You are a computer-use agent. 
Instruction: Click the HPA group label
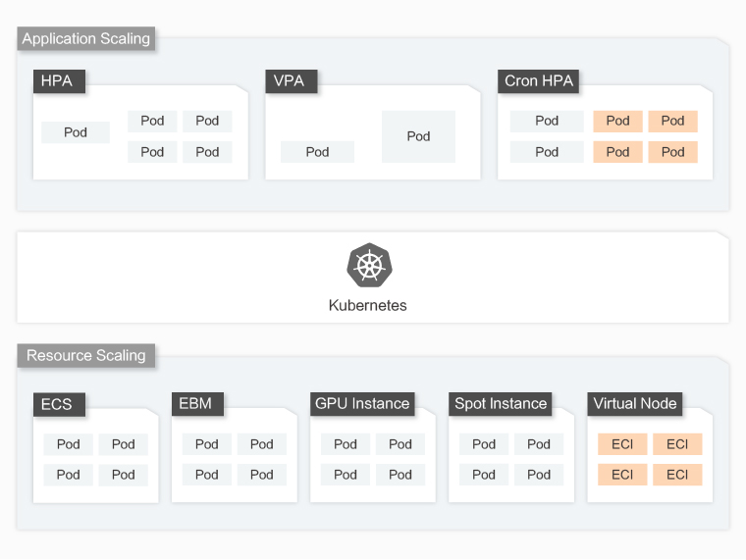pos(57,80)
